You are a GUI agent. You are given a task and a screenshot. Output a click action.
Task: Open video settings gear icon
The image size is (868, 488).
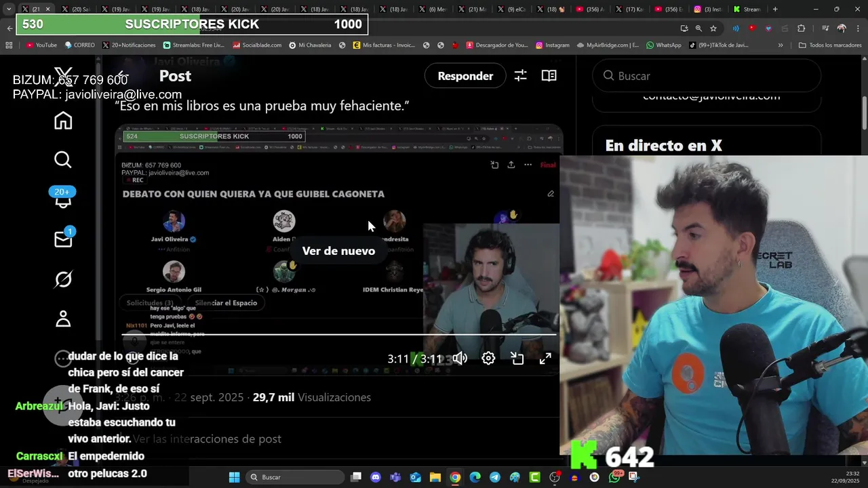pyautogui.click(x=488, y=359)
